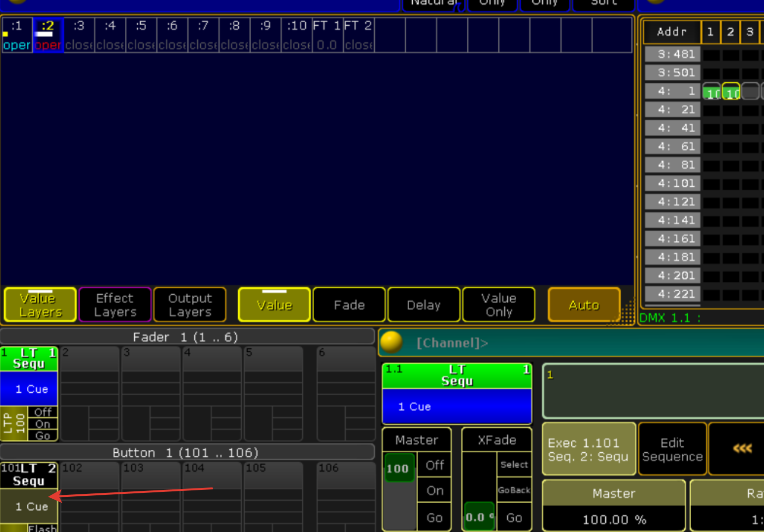Adjust XFade fader showing 0.0
Screen dimensions: 764x532
[479, 517]
